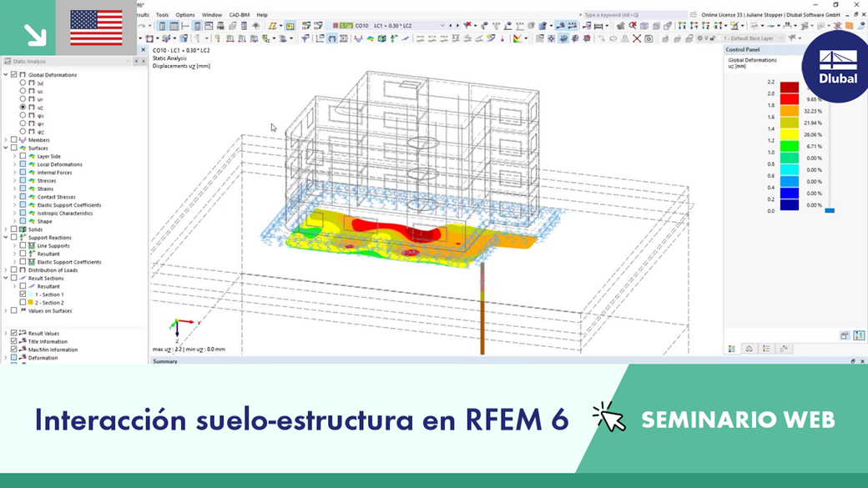Go to previous load case arrow
The width and height of the screenshot is (868, 488).
(x=451, y=26)
